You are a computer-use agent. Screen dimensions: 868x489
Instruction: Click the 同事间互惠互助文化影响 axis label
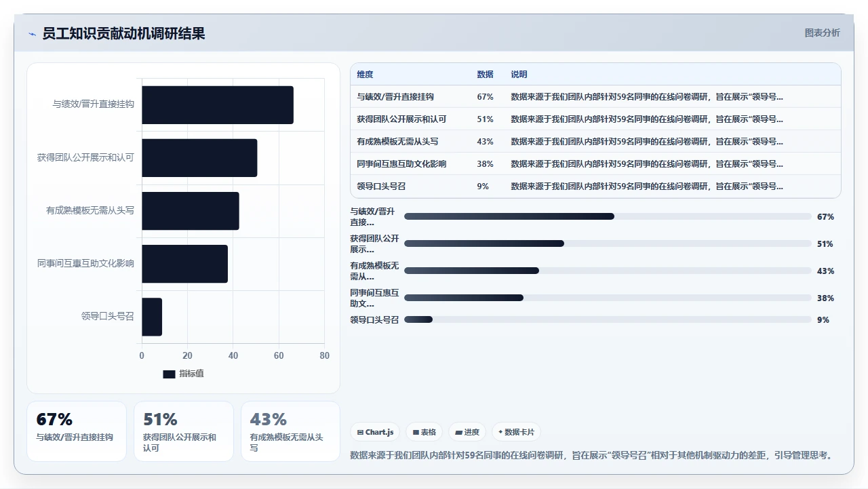(85, 264)
